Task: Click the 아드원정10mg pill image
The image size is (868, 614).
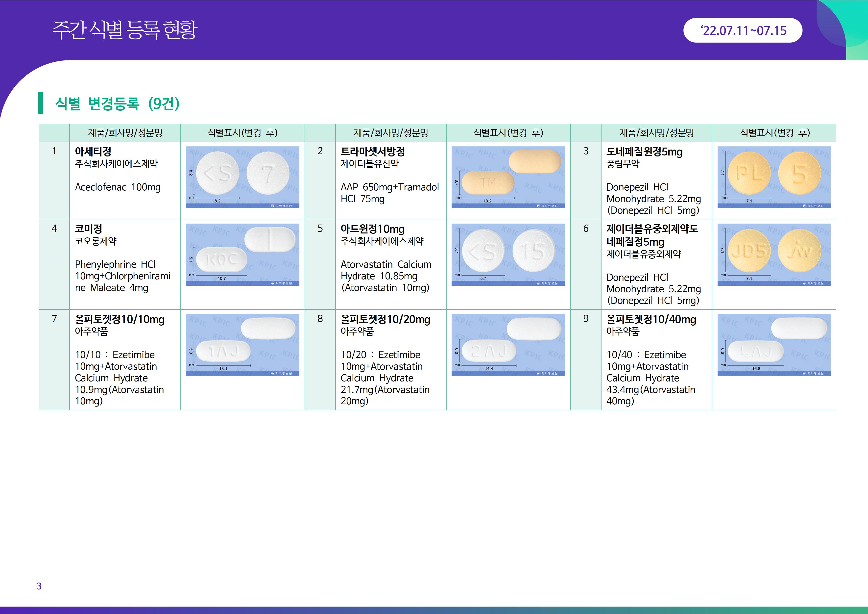Action: [x=508, y=254]
